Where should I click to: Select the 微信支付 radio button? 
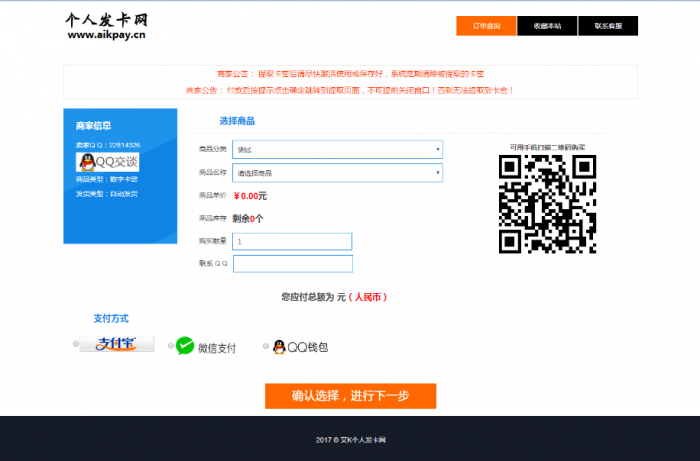(171, 346)
